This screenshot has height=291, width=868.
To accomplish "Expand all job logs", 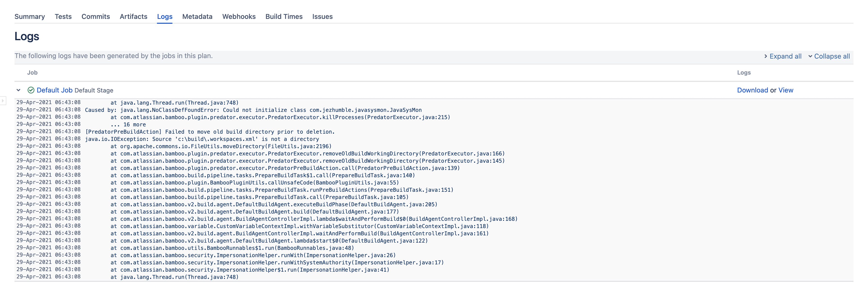I will (x=786, y=56).
